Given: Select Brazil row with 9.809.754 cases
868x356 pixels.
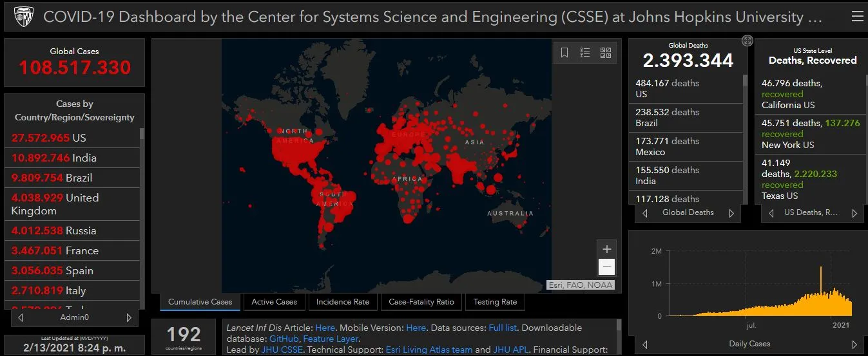Looking at the screenshot, I should (x=72, y=178).
